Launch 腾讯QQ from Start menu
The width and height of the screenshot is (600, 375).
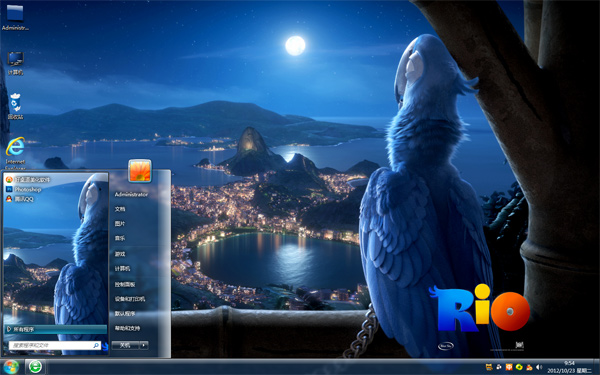(20, 199)
